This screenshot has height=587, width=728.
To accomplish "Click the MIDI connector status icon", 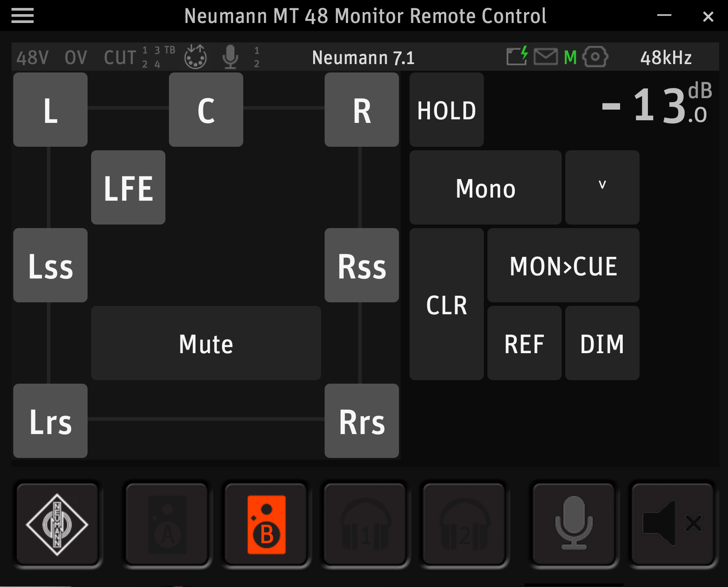I will [x=195, y=57].
